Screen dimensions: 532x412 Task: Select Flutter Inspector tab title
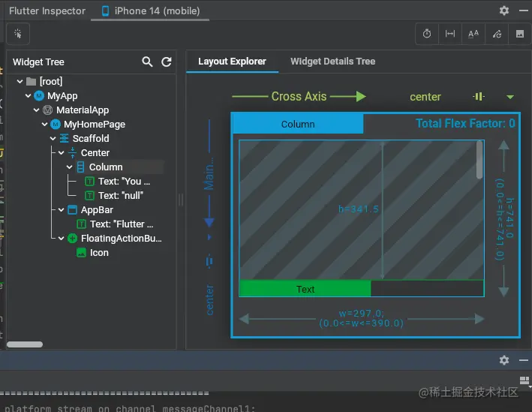(x=47, y=11)
